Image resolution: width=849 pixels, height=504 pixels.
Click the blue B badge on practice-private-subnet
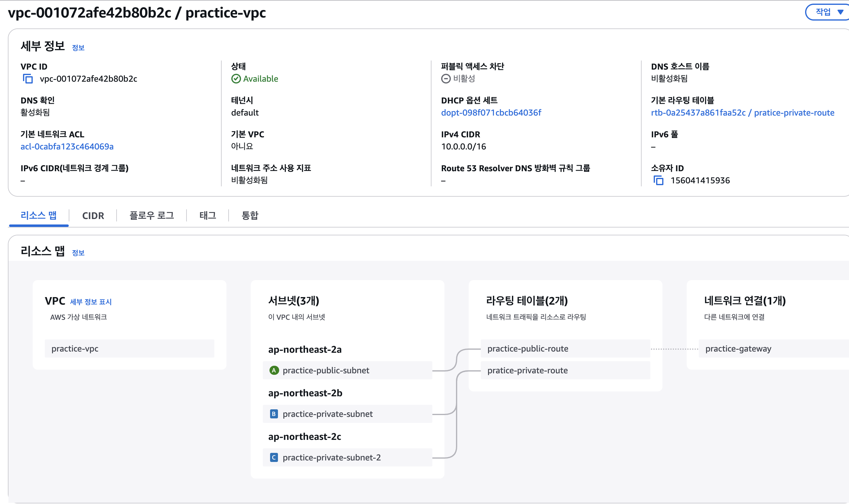click(274, 414)
